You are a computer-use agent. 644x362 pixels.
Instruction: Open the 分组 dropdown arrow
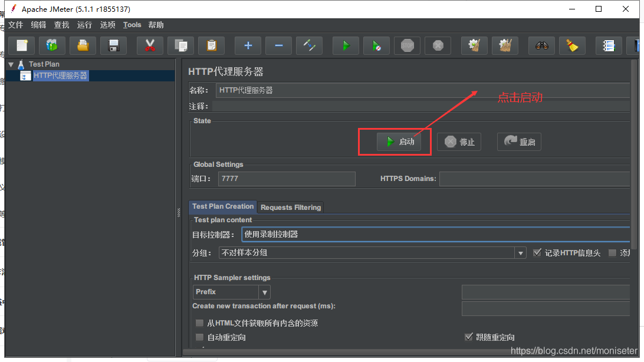pyautogui.click(x=520, y=253)
